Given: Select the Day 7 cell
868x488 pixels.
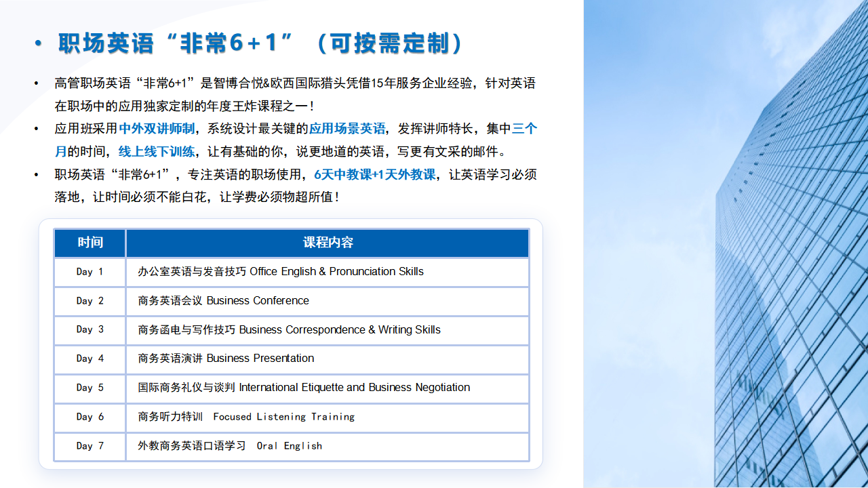Looking at the screenshot, I should [90, 446].
